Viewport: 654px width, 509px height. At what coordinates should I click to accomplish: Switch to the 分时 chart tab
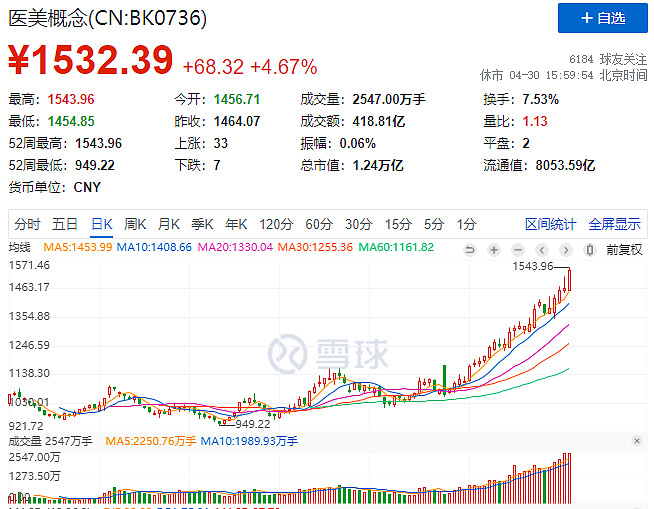tap(28, 224)
